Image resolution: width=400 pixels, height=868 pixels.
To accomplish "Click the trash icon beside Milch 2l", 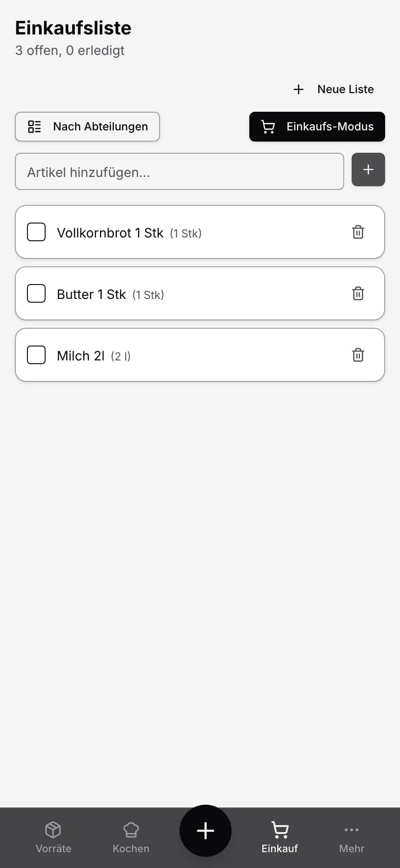I will click(x=358, y=355).
